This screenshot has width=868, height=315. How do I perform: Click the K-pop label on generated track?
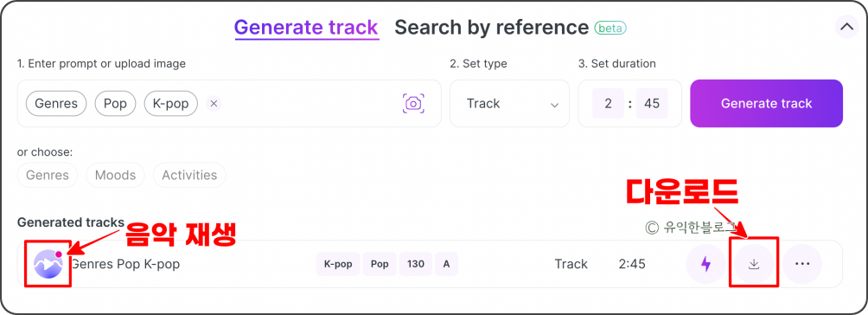point(338,264)
